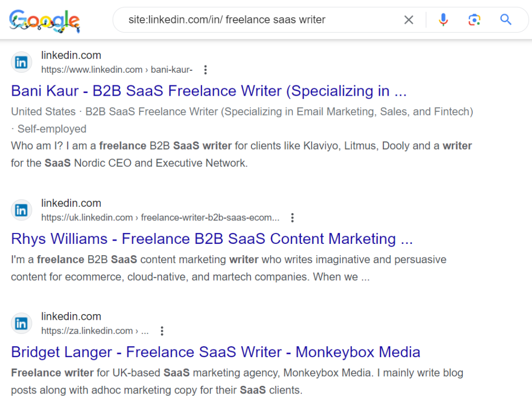Open Bridget Langer Freelance SaaS Writer result
Viewport: 532px width, 417px height.
(x=216, y=352)
